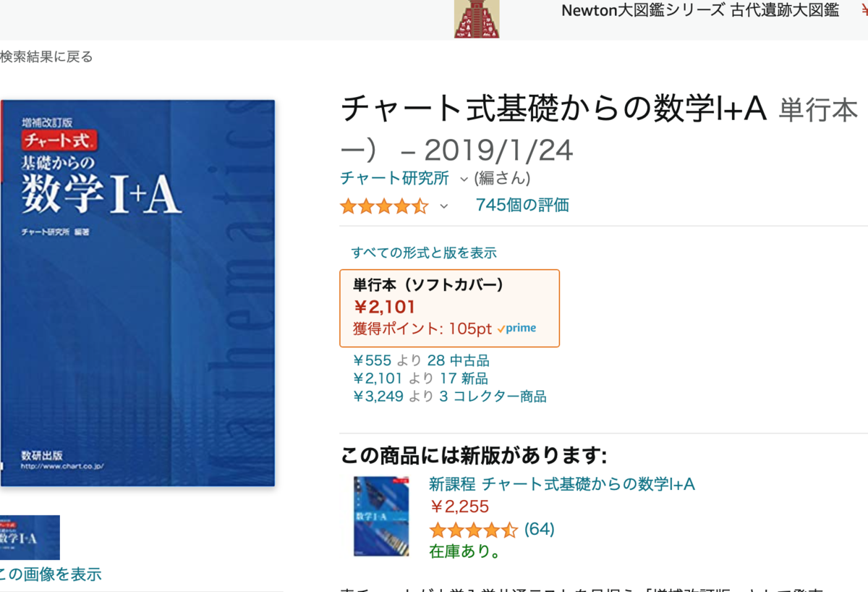Expand the chevron next to チャート研究所
868x592 pixels.
click(x=464, y=179)
